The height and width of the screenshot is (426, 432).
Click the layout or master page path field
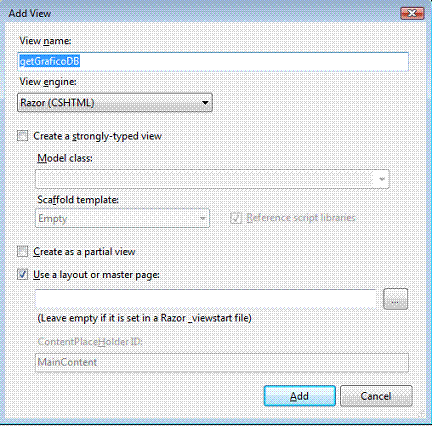pyautogui.click(x=206, y=299)
